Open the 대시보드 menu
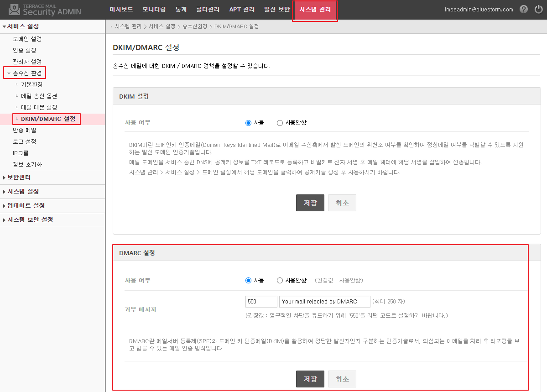This screenshot has height=392, width=547. [121, 10]
